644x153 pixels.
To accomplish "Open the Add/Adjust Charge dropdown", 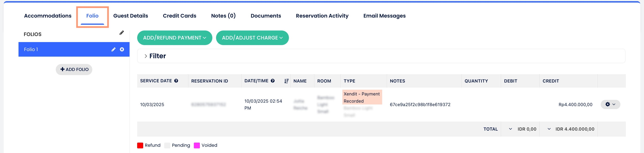I will (252, 38).
